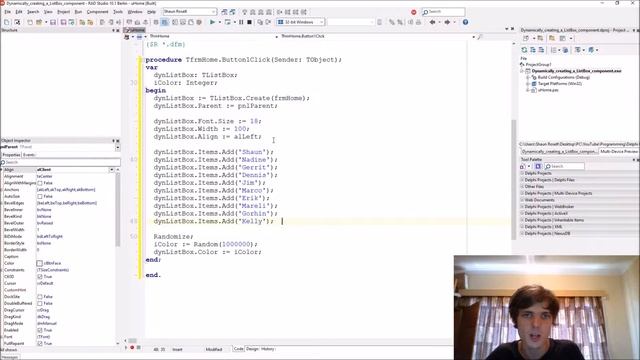Open the Run button dropdown arrow
Image resolution: width=640 pixels, height=360 pixels.
(220, 22)
